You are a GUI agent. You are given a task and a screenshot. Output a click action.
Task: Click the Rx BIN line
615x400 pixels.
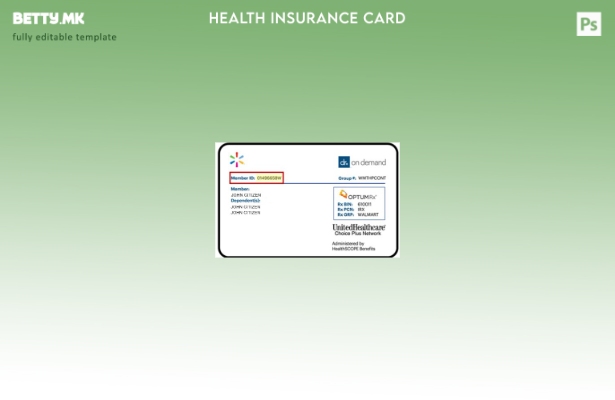(355, 204)
